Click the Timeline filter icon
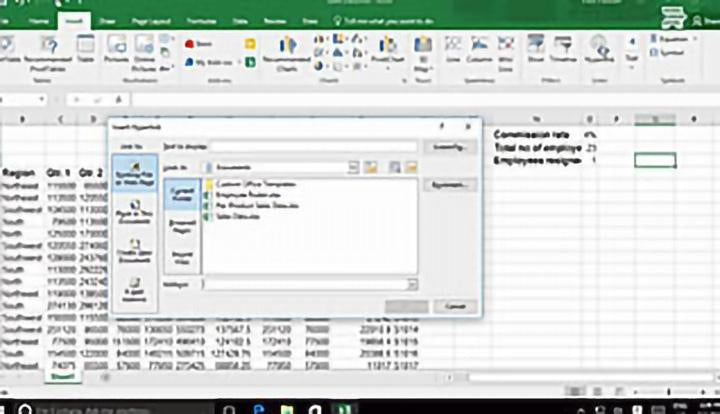This screenshot has height=414, width=720. 563,50
